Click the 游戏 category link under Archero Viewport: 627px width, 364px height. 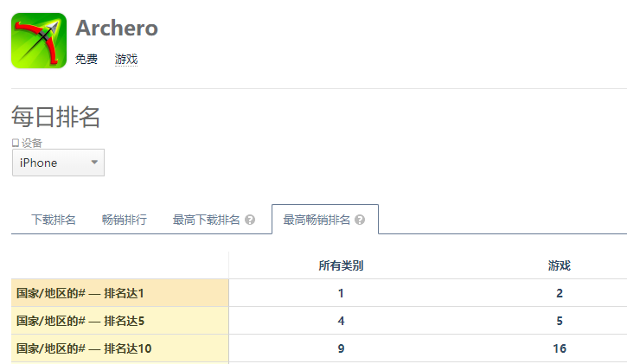[126, 59]
